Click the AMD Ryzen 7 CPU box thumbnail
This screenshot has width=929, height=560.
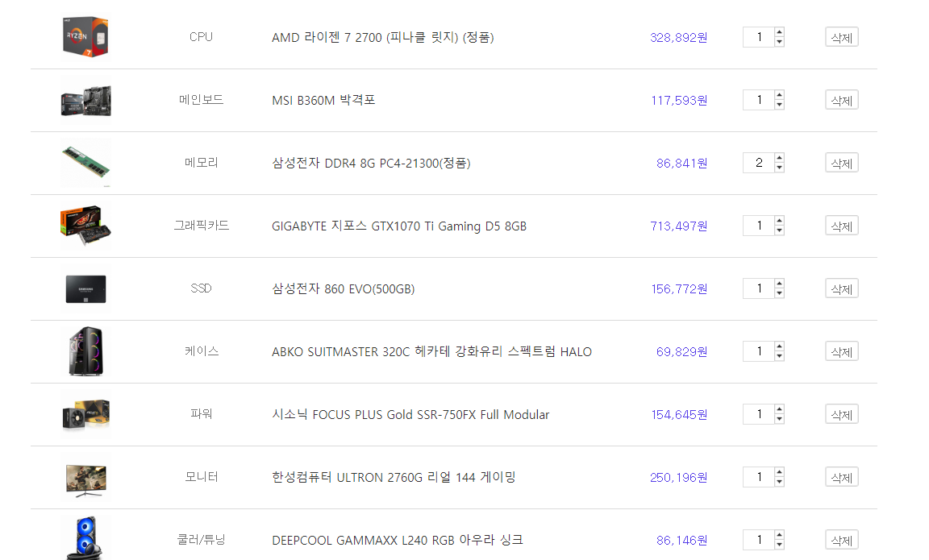(85, 37)
